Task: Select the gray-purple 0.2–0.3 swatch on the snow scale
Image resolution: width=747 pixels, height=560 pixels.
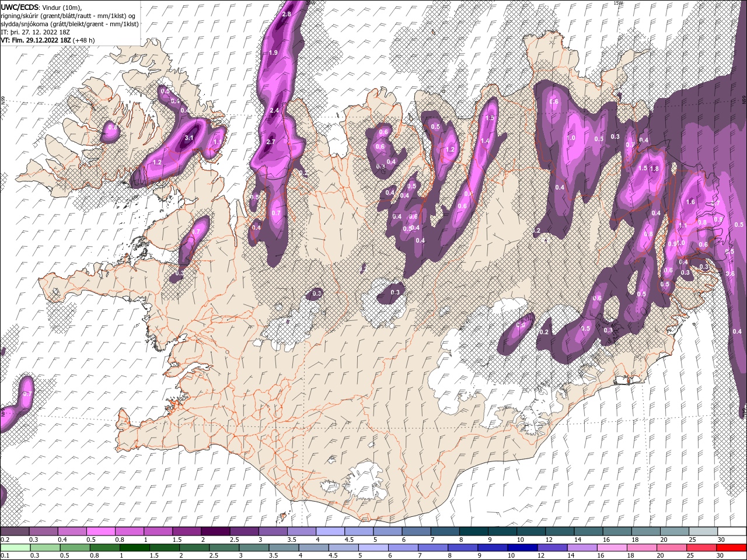Action: point(15,531)
